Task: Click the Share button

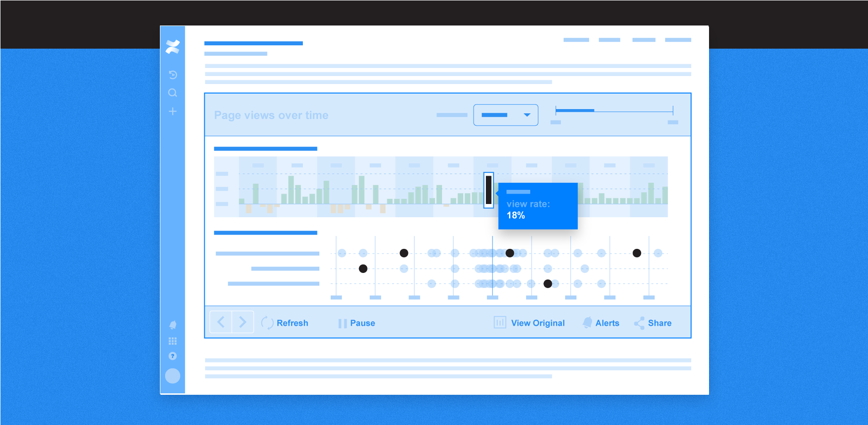Action: coord(653,323)
